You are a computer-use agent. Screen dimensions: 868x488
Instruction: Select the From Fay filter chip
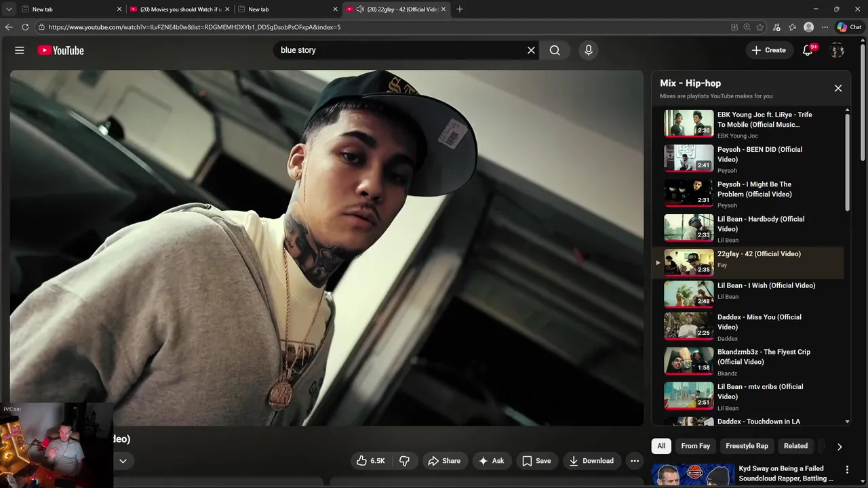(695, 446)
